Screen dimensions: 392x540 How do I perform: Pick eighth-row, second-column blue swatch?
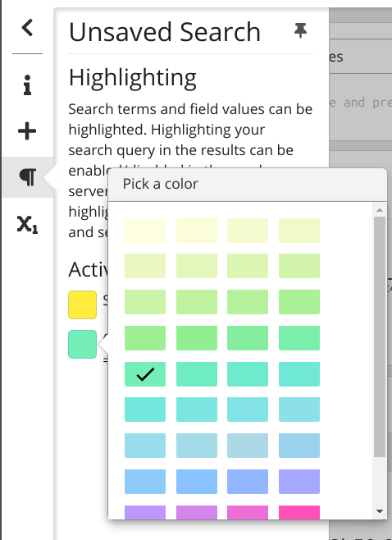(197, 482)
